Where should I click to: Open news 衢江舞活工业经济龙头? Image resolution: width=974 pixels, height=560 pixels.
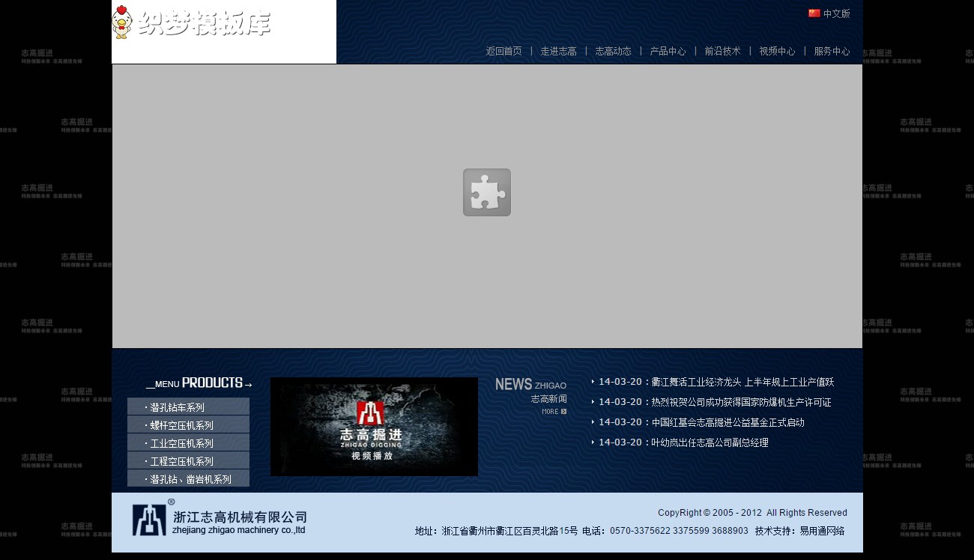[x=742, y=382]
